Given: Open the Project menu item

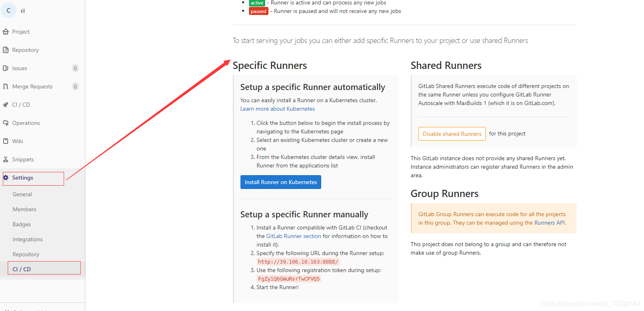Looking at the screenshot, I should click(x=21, y=32).
